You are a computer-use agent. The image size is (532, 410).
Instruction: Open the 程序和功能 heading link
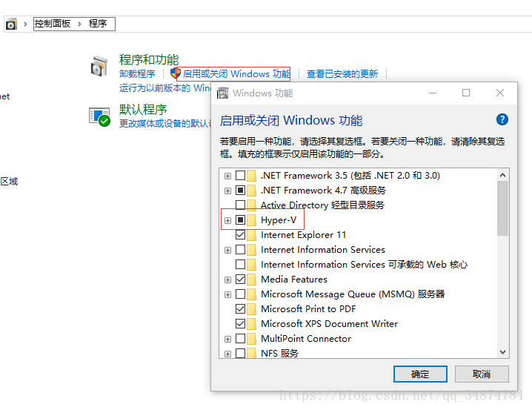149,60
